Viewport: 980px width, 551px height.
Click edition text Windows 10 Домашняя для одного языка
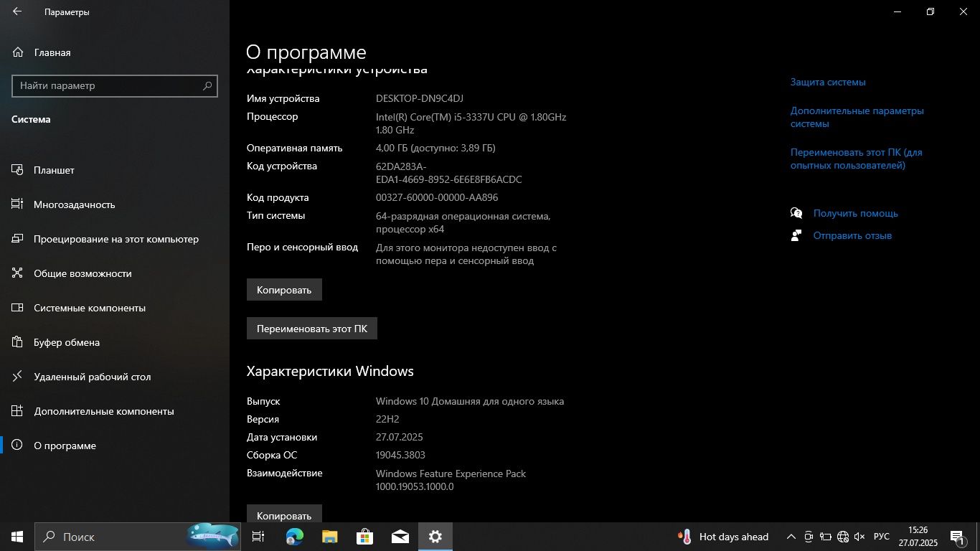coord(470,401)
